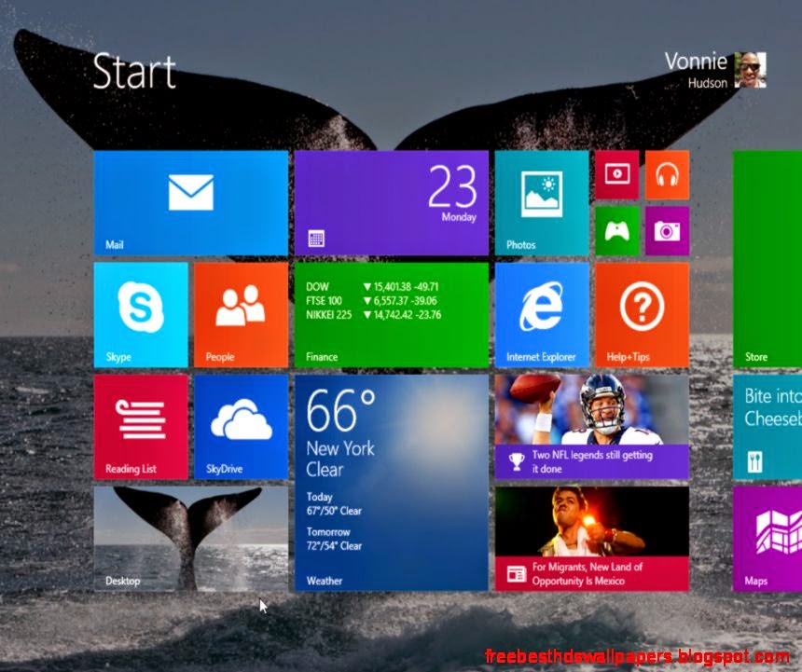Click the DOW index row in Finance

(372, 287)
